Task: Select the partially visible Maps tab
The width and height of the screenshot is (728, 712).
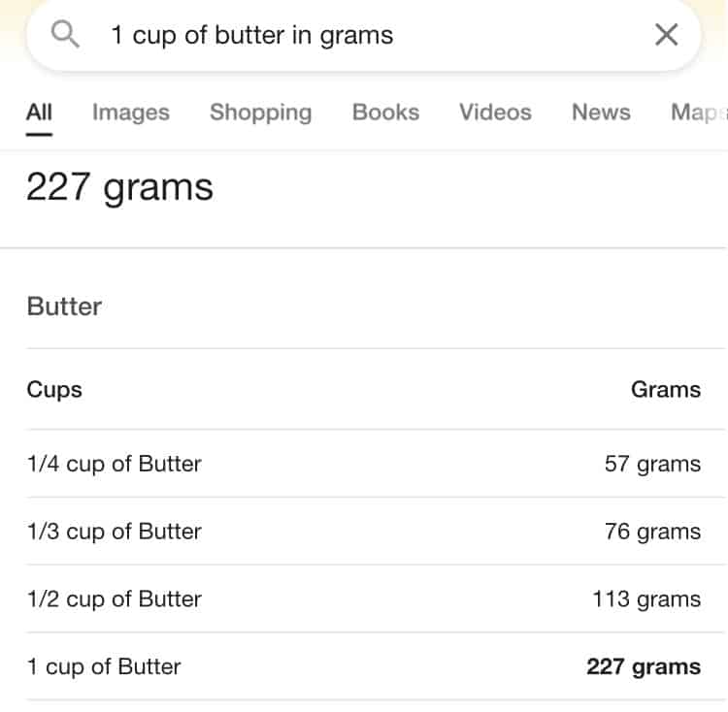Action: click(699, 113)
